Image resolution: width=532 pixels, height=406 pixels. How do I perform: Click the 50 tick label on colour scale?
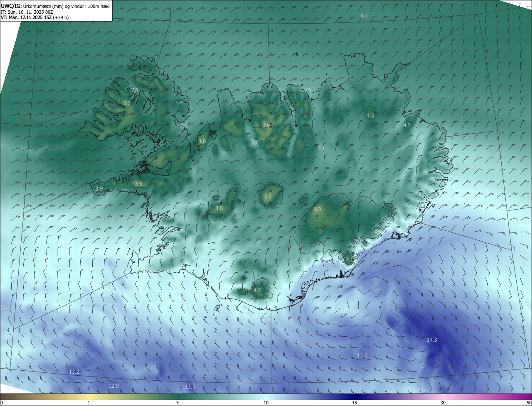click(529, 403)
